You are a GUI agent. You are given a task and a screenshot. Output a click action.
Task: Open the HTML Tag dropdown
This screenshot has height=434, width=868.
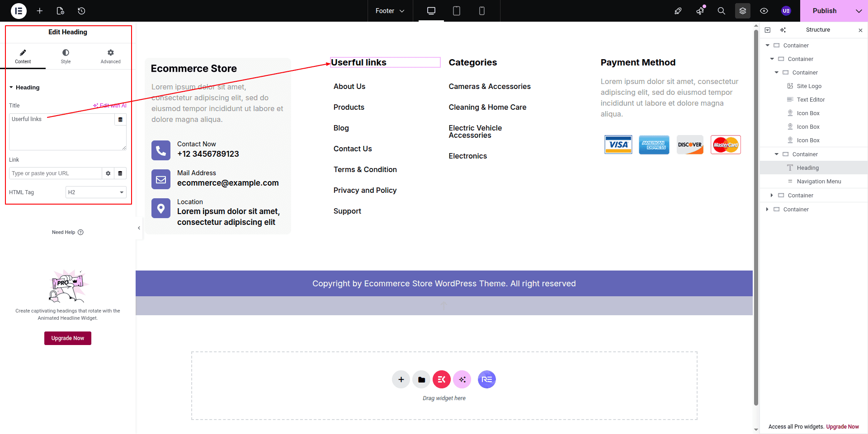(96, 192)
